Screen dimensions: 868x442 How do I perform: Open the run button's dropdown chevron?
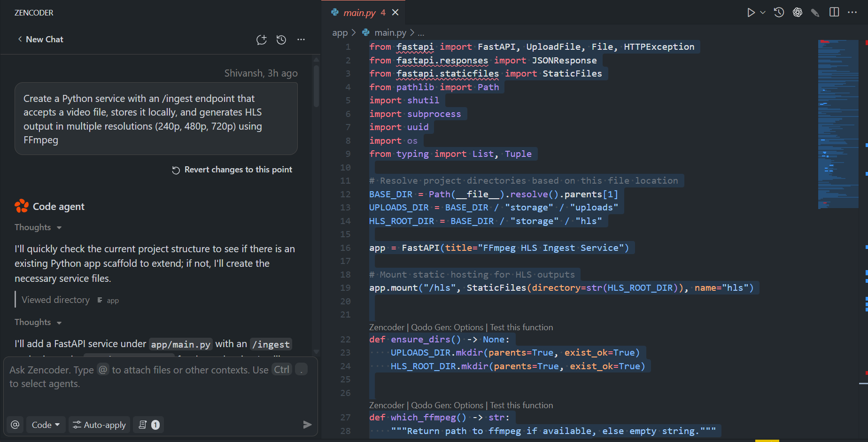762,13
